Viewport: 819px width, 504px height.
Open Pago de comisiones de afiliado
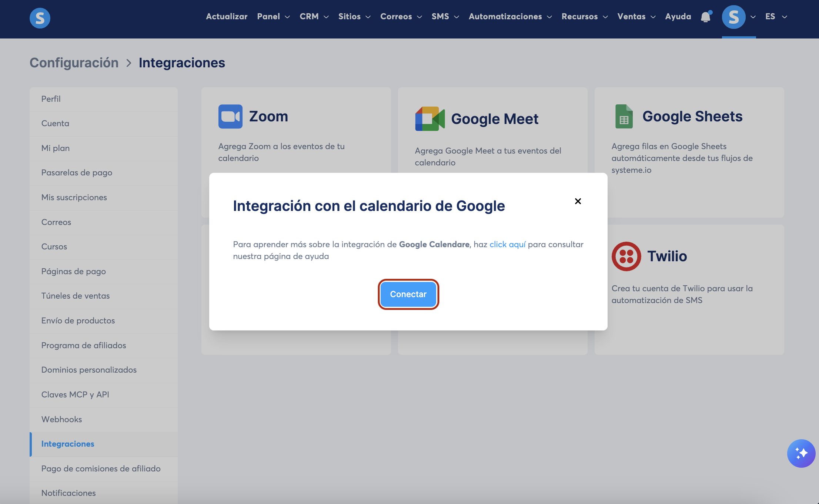click(104, 468)
